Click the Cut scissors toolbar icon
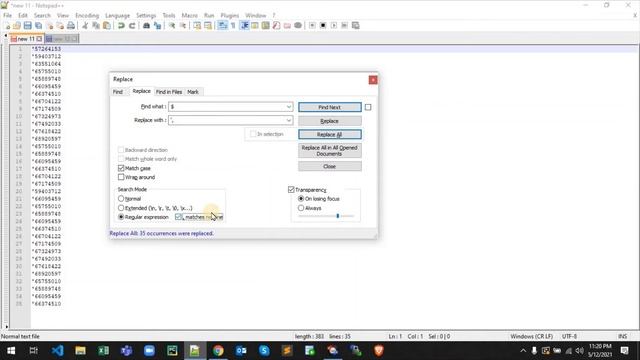This screenshot has width=640, height=360. click(85, 26)
